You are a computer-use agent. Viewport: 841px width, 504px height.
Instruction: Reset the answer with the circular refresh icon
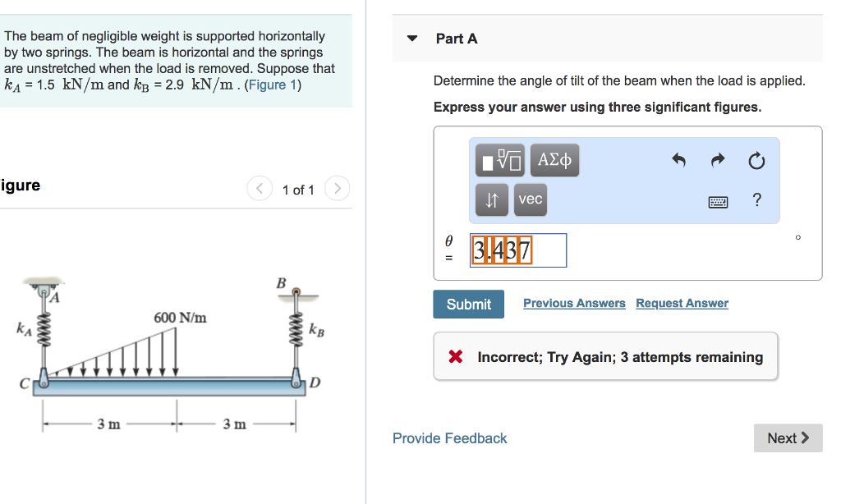[756, 161]
